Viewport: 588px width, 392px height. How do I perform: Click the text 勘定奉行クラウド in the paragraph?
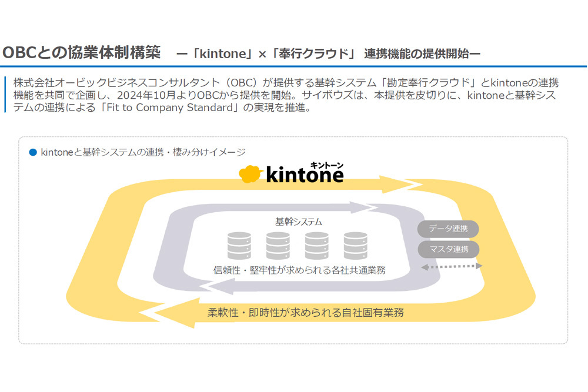429,82
